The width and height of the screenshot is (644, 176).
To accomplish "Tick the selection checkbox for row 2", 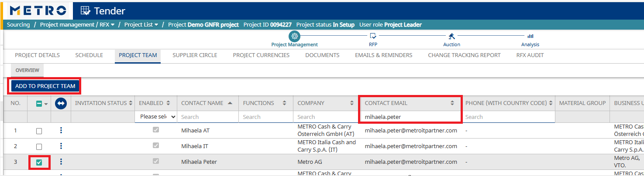I will [39, 146].
